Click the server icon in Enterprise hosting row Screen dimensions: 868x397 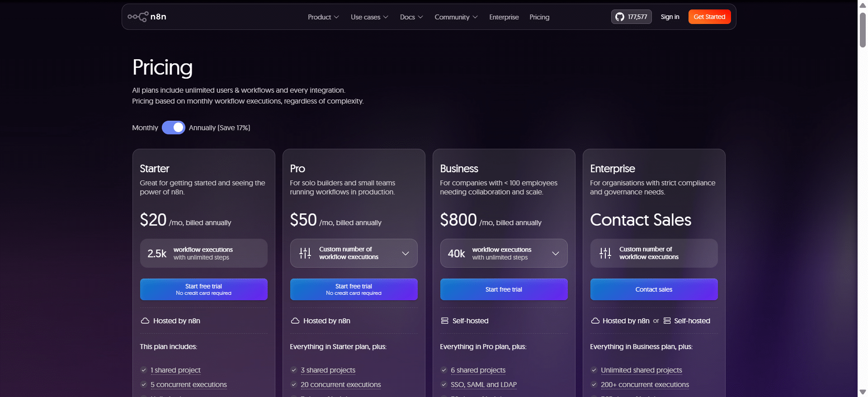tap(667, 321)
